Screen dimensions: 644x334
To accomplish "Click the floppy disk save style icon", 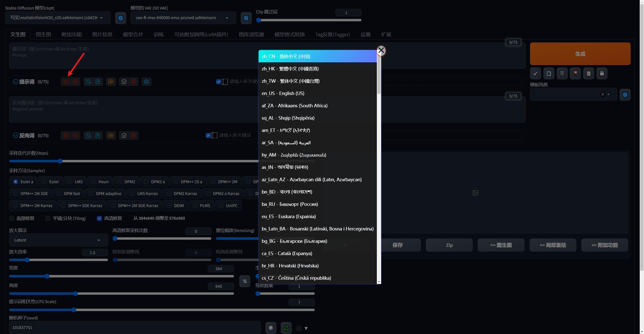I will [602, 73].
